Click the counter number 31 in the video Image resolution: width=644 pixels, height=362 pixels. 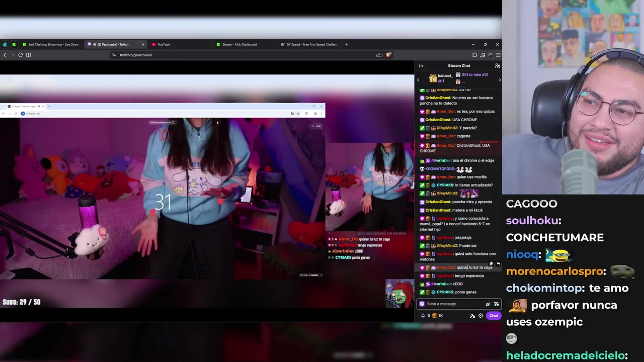[x=163, y=202]
